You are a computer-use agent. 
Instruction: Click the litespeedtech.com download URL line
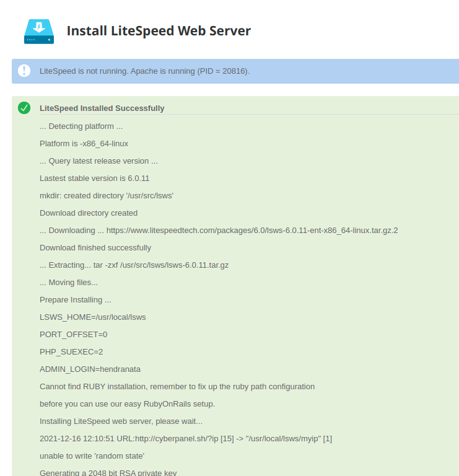pos(219,231)
